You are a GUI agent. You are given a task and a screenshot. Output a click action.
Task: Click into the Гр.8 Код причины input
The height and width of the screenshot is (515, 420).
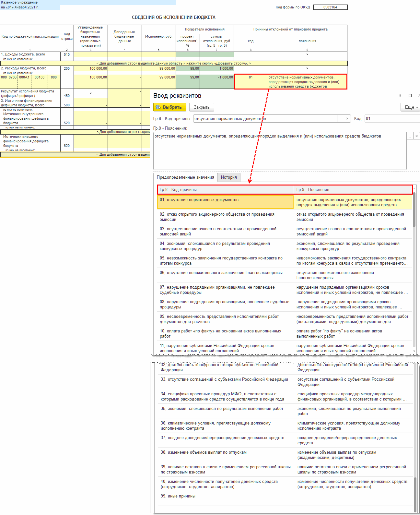pos(265,119)
